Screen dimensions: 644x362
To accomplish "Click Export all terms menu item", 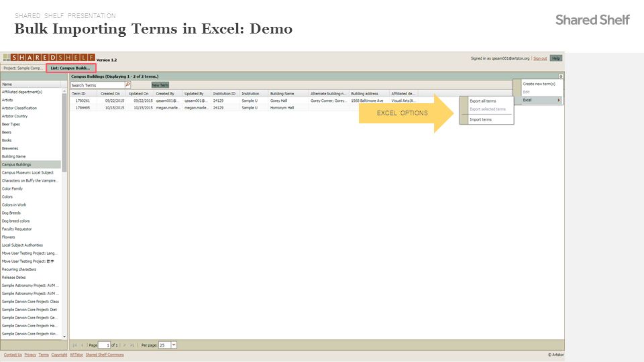I will click(x=482, y=101).
